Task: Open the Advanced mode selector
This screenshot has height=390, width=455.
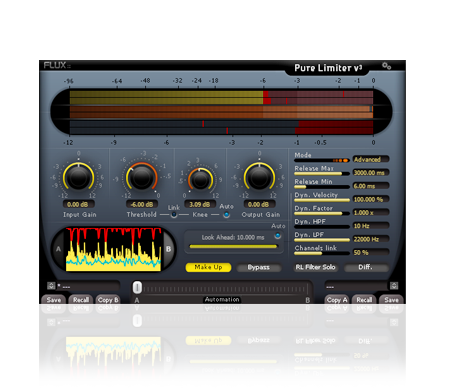Action: (x=371, y=159)
